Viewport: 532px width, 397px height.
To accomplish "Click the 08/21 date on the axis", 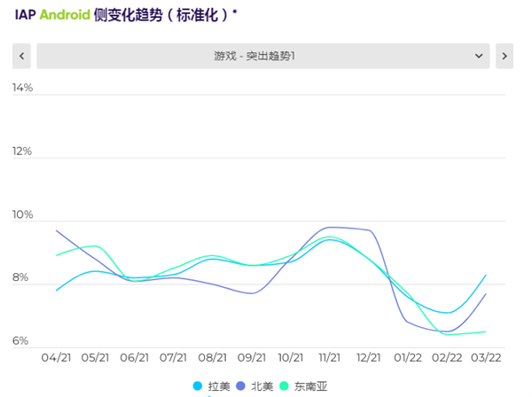I will (212, 358).
